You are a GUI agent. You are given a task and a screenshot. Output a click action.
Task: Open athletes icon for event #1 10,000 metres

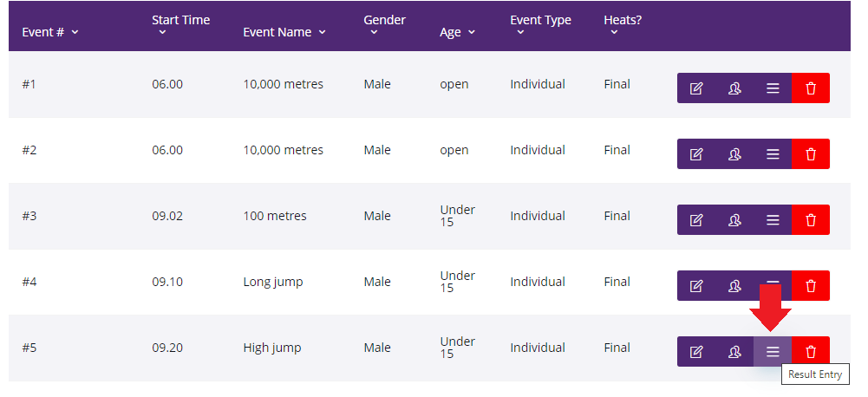pos(734,88)
